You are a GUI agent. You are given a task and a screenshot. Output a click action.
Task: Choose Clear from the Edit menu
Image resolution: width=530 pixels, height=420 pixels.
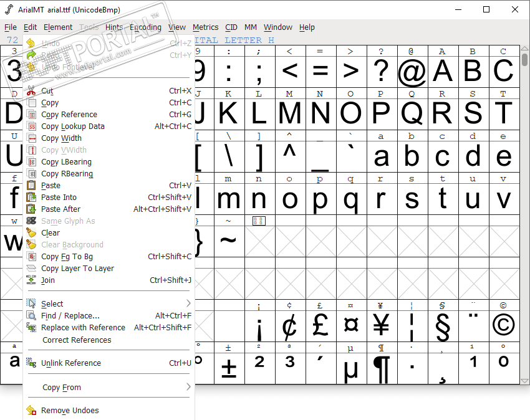[109, 233]
